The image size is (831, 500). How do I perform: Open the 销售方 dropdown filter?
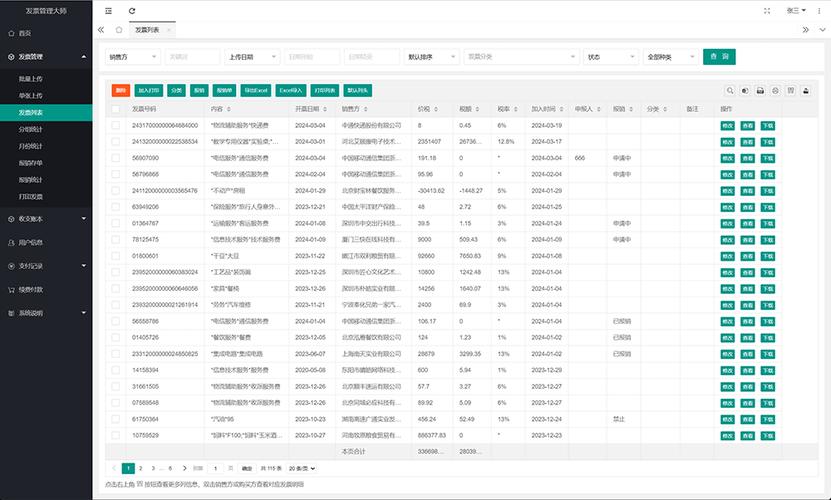coord(133,57)
